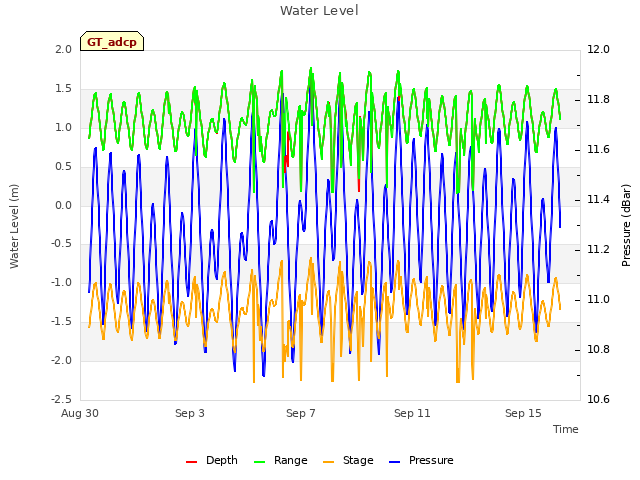
Task: Click the Pressure (dBar) axis title
Action: [626, 225]
